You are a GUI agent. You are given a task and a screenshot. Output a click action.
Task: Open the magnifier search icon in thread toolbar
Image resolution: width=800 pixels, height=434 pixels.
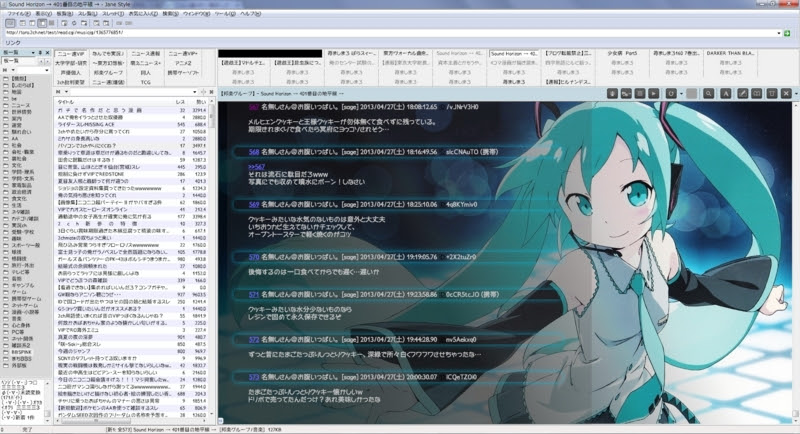(708, 94)
